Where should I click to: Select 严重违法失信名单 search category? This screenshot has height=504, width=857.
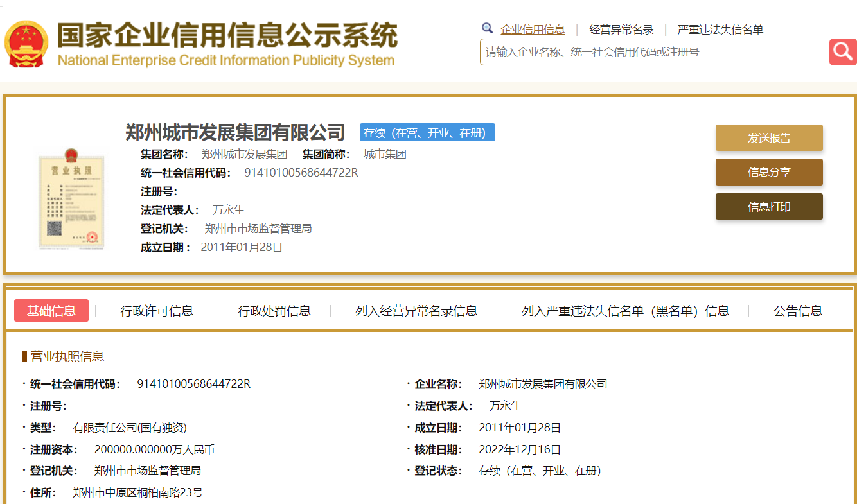coord(720,30)
